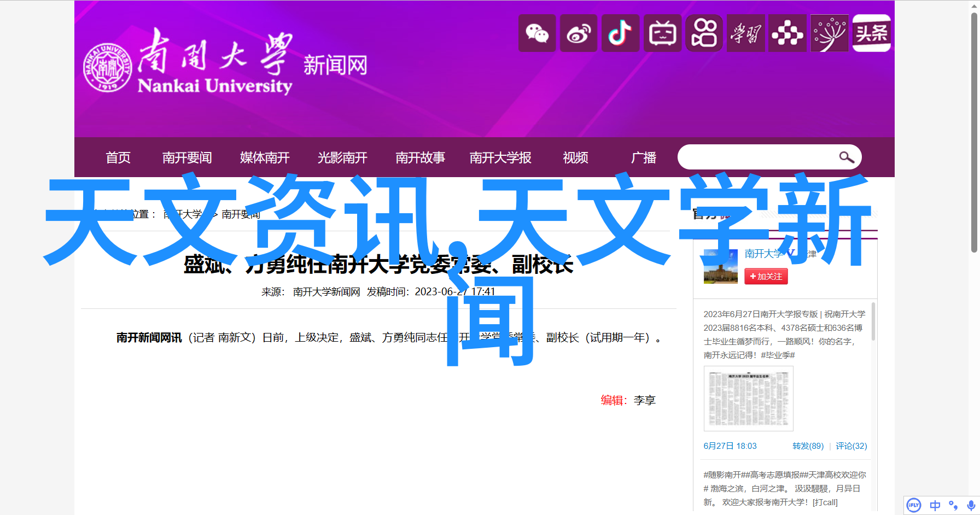Click the article source 南开大学新闻网
980x515 pixels.
[x=326, y=292]
